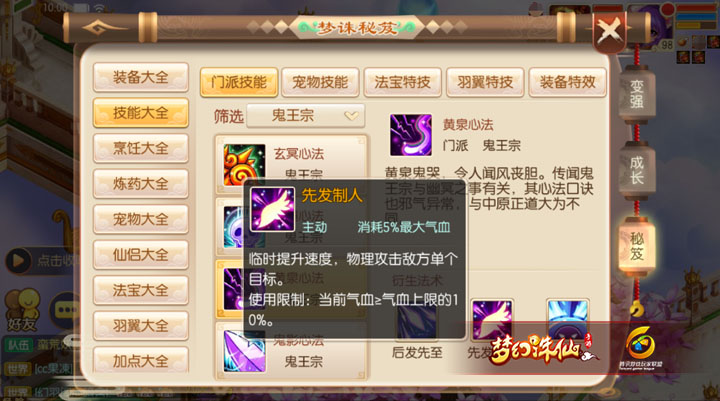The width and height of the screenshot is (720, 401).
Task: Tap the 变强 lantern button
Action: (x=636, y=95)
